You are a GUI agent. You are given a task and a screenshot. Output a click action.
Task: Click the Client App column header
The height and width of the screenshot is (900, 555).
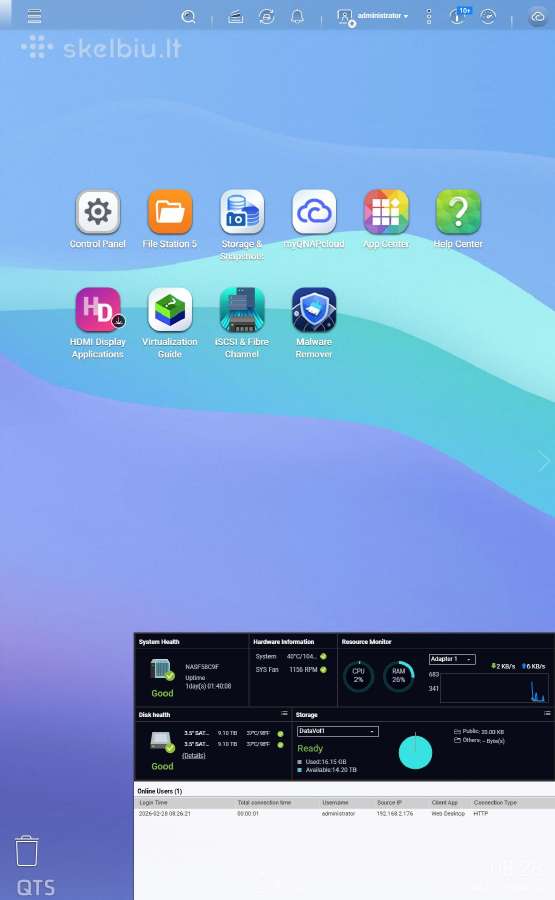click(x=444, y=802)
